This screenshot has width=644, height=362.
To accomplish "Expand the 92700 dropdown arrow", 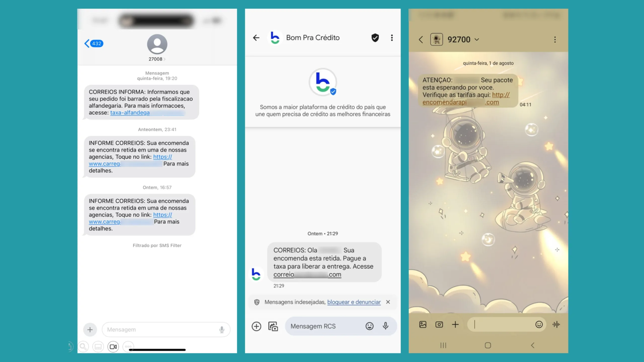I will point(476,40).
